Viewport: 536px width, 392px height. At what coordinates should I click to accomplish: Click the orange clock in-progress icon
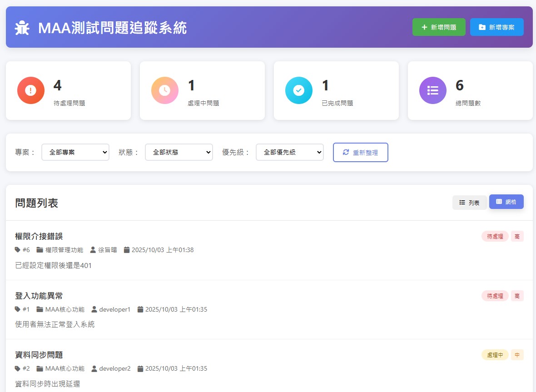coord(165,90)
